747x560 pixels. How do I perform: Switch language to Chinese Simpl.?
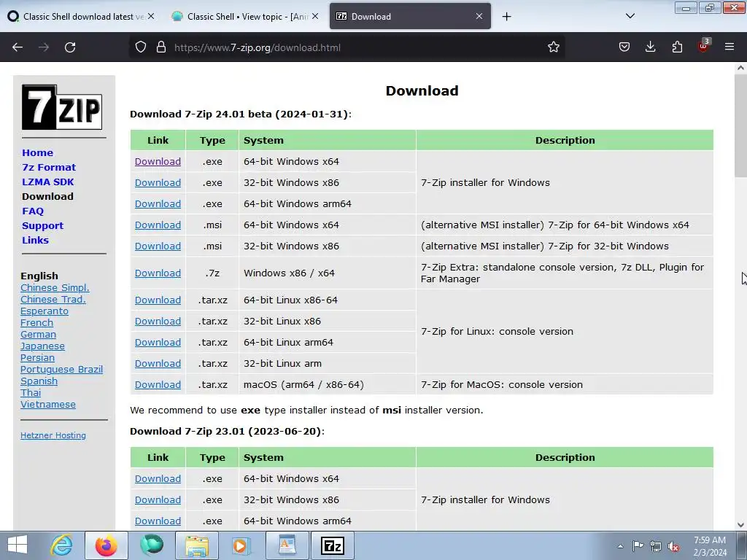point(55,287)
